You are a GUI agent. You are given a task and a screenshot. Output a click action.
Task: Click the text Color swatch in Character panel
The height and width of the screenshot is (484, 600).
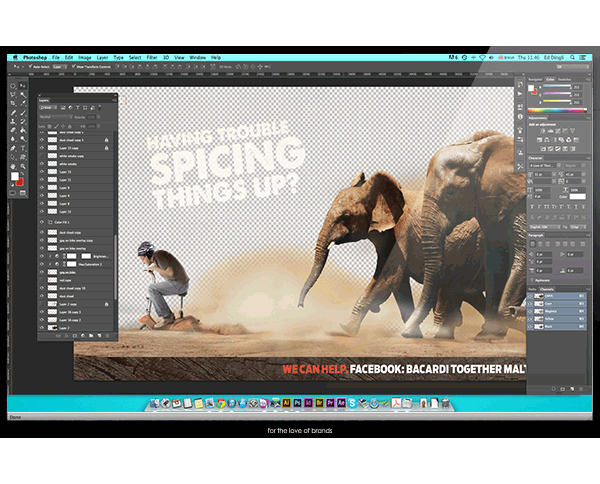577,197
